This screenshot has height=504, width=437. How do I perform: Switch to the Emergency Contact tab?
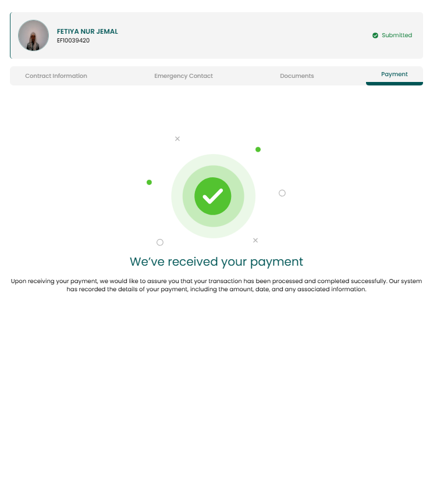click(x=183, y=76)
